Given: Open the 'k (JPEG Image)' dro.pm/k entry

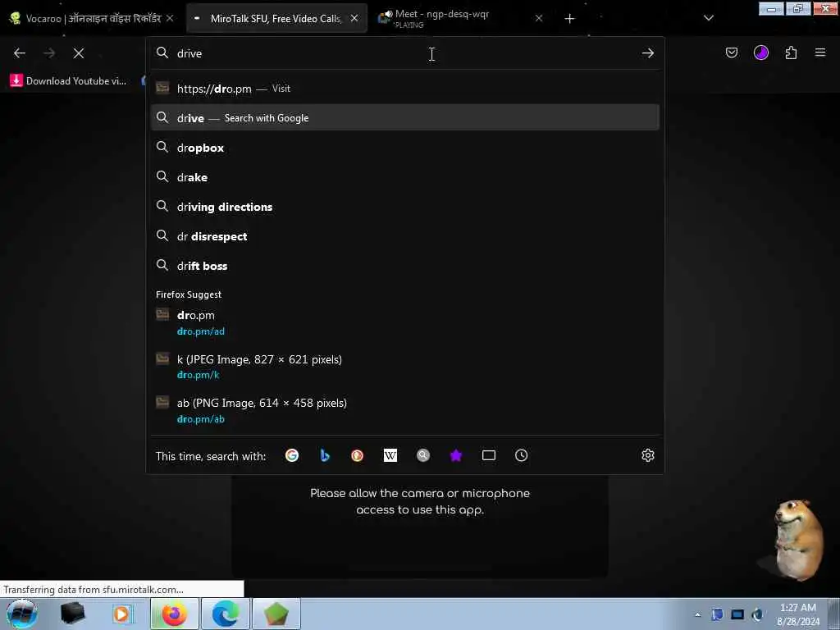Looking at the screenshot, I should [x=405, y=367].
